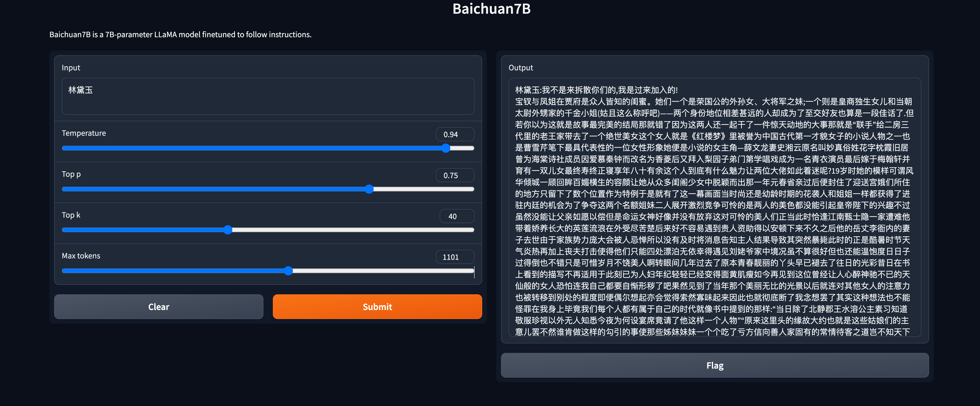
Task: Click the Output section label
Action: click(x=521, y=67)
